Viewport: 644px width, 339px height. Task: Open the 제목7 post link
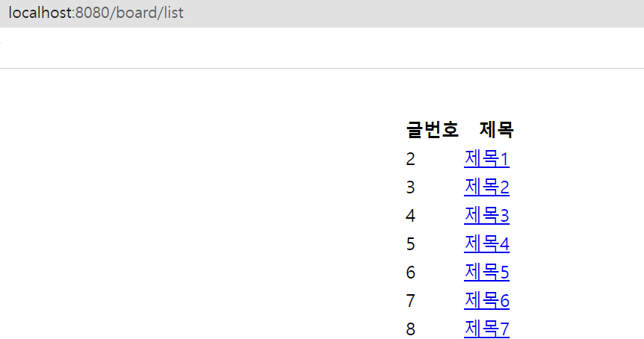pyautogui.click(x=486, y=329)
